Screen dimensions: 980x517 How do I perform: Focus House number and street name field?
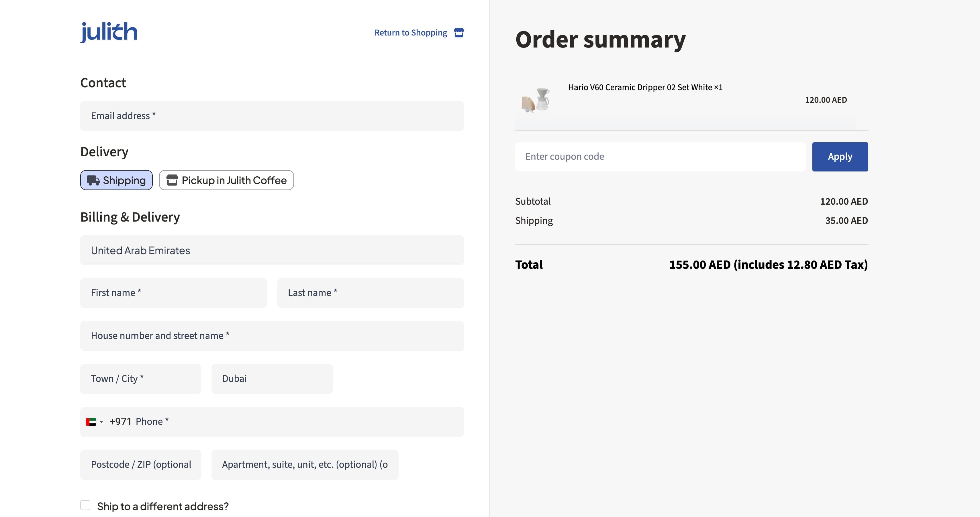tap(272, 336)
